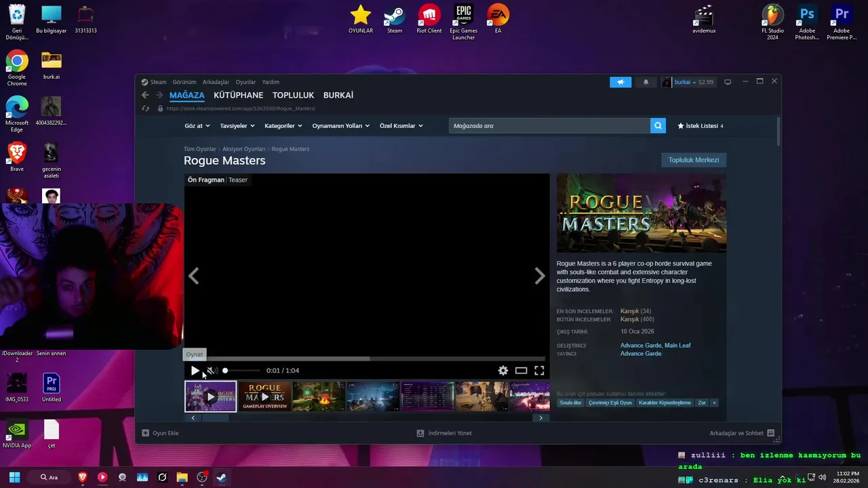Image resolution: width=868 pixels, height=488 pixels.
Task: Expand the Özel Kısımlar dropdown
Action: click(x=401, y=126)
